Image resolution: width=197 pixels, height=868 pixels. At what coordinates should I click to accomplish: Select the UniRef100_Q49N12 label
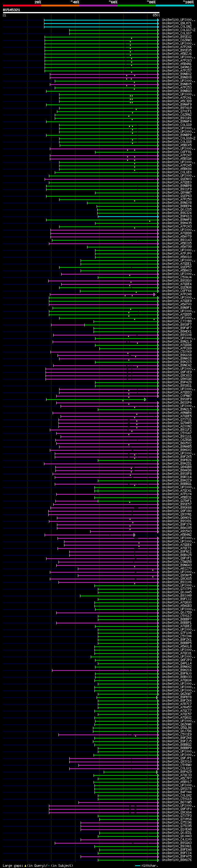coord(177,67)
